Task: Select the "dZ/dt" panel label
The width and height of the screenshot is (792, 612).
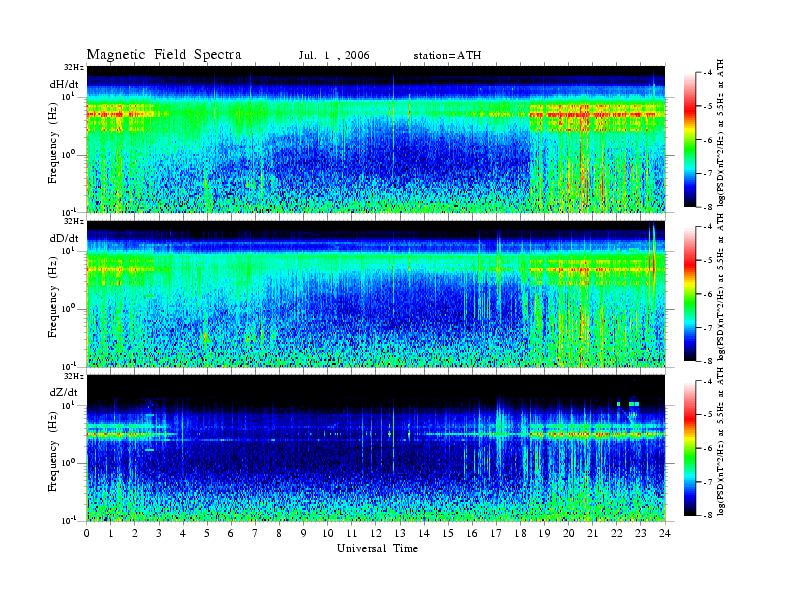Action: click(x=64, y=392)
